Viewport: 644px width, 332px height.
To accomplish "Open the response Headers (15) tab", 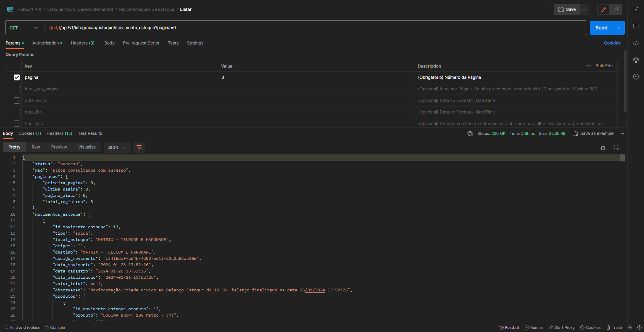I will tap(59, 133).
